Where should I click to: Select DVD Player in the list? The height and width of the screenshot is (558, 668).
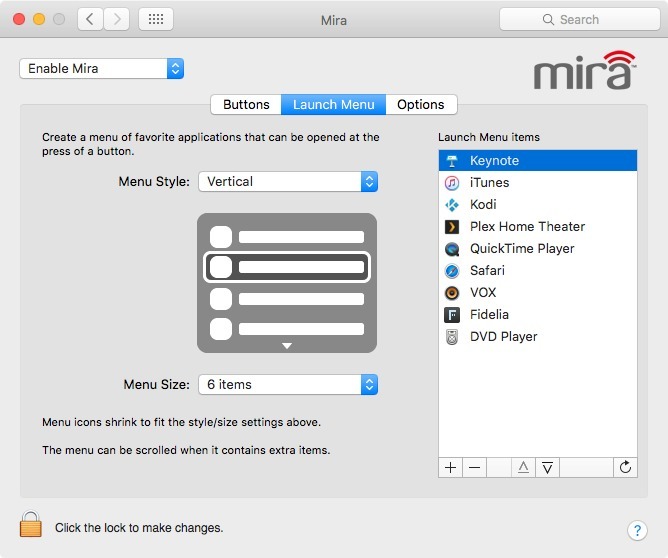click(538, 337)
